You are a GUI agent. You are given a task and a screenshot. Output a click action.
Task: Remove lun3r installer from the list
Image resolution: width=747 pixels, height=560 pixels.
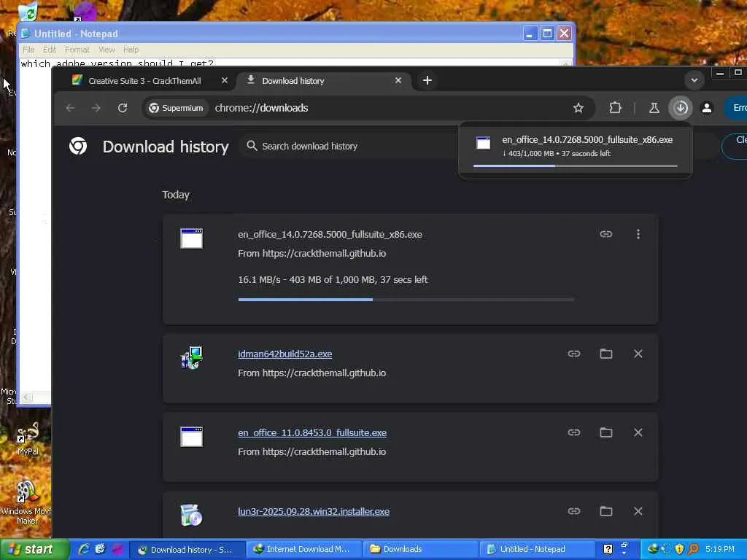pyautogui.click(x=638, y=510)
